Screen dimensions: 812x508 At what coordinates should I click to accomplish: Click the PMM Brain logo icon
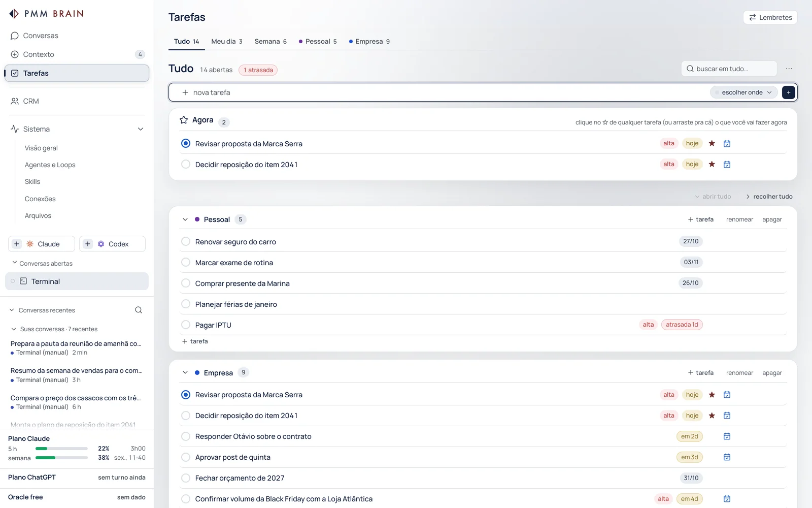pyautogui.click(x=14, y=14)
